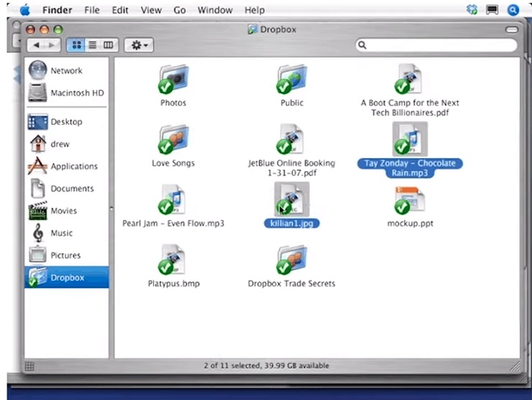This screenshot has height=400, width=532.
Task: Click the Documents sidebar icon
Action: tap(37, 188)
